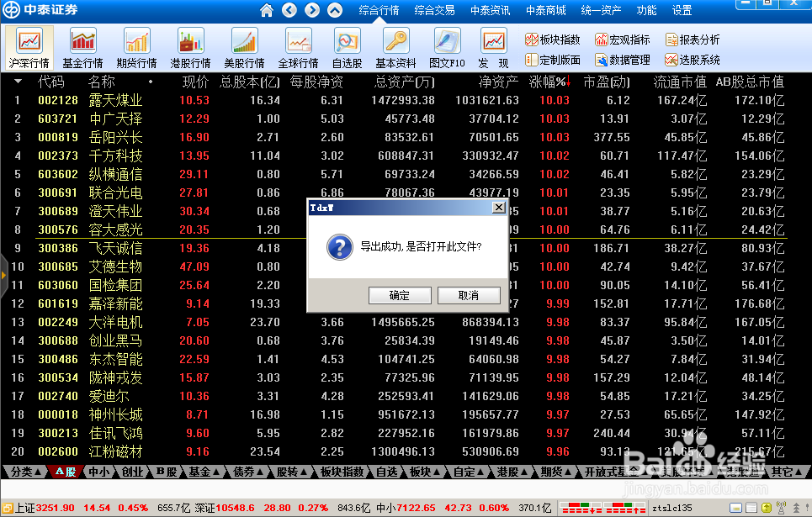
Task: Open the 全球行情 global quotes
Action: (x=298, y=48)
